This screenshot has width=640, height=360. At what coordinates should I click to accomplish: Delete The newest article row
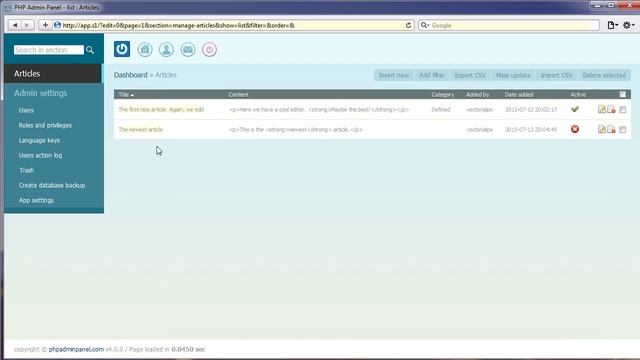(611, 129)
